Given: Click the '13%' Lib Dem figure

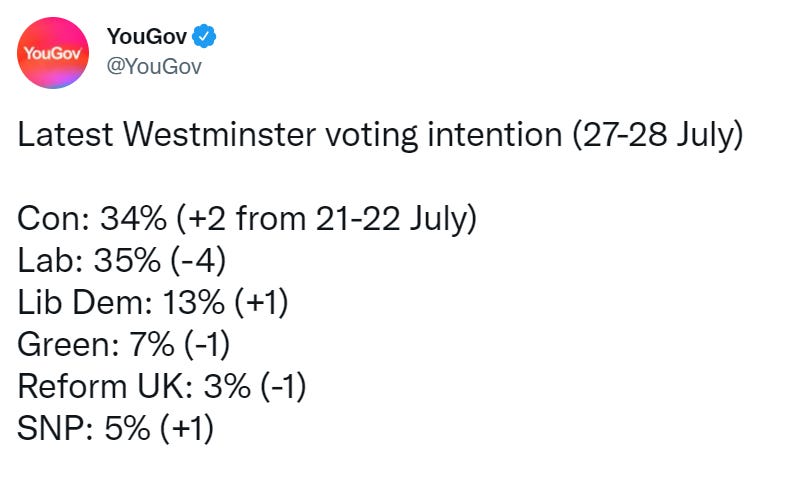Looking at the screenshot, I should coord(194,302).
